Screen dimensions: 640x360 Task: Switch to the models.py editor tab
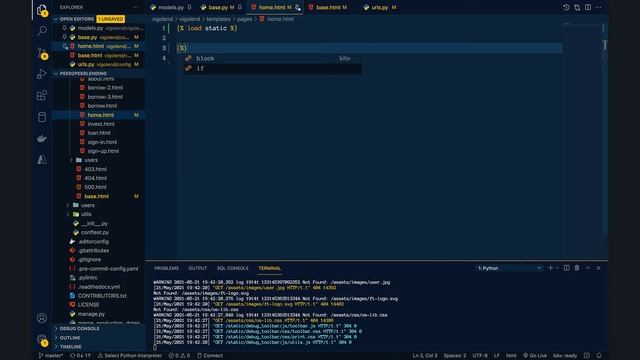pyautogui.click(x=171, y=7)
